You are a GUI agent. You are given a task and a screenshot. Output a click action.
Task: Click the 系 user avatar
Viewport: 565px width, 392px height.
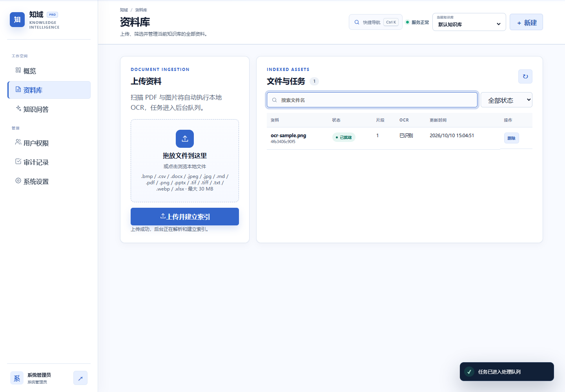point(17,378)
